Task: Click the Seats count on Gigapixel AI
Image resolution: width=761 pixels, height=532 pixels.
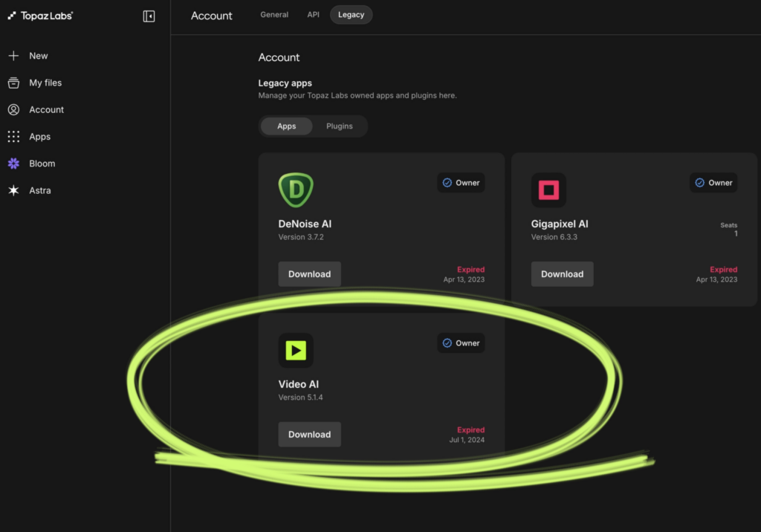Action: coord(736,233)
